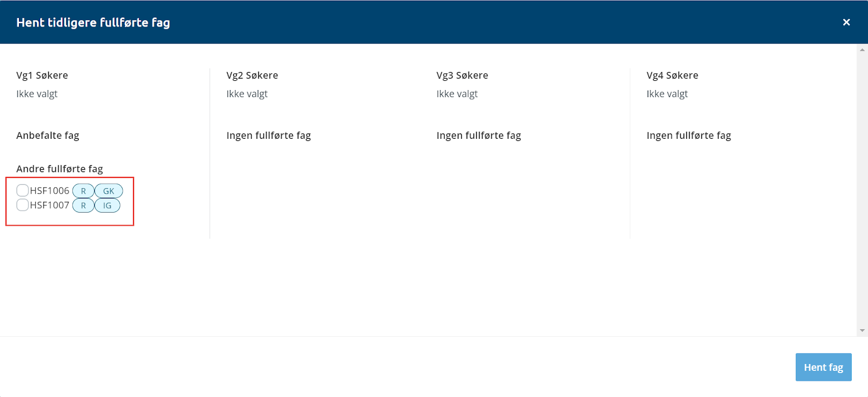Screen dimensions: 868x397
Task: Click the vertical scrollbar track
Action: tap(862, 190)
